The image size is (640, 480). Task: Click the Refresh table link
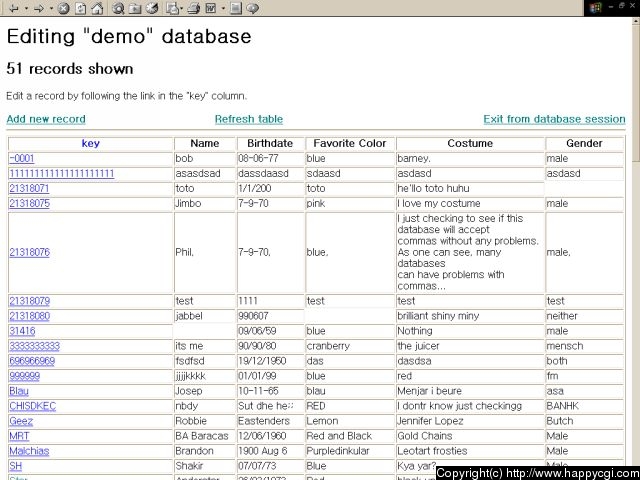point(249,119)
